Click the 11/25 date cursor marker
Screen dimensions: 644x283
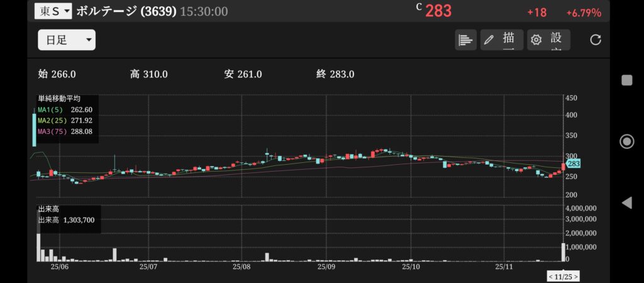click(563, 276)
